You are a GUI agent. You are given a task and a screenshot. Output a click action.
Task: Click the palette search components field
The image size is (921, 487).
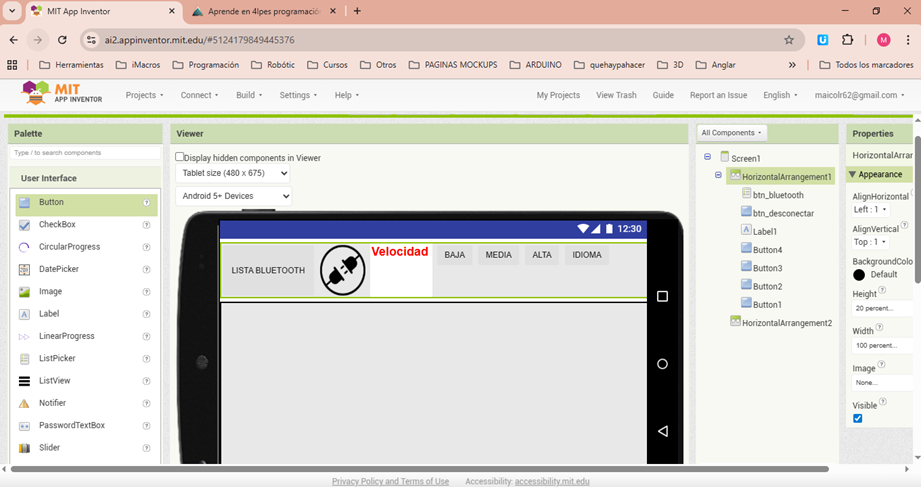pyautogui.click(x=84, y=153)
